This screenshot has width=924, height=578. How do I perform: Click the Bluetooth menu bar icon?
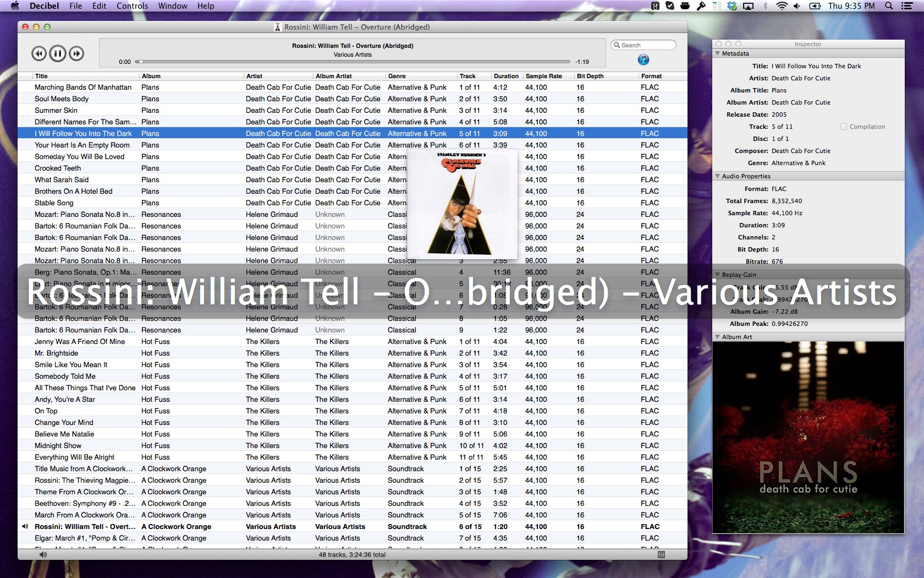coord(765,6)
